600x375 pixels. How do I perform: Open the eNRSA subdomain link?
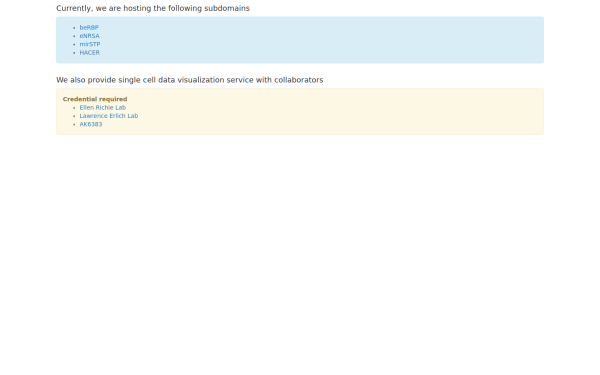[90, 36]
